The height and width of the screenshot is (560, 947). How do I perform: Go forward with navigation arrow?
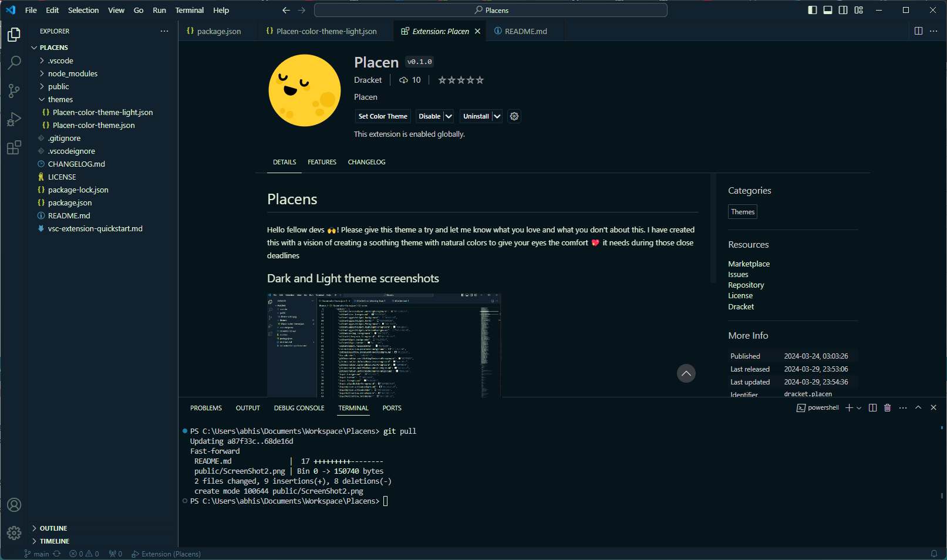302,10
